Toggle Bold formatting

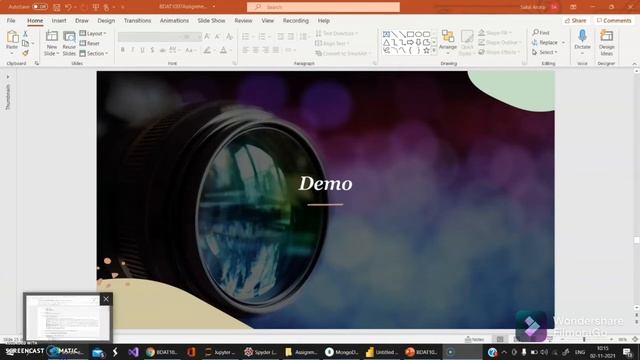coord(122,50)
